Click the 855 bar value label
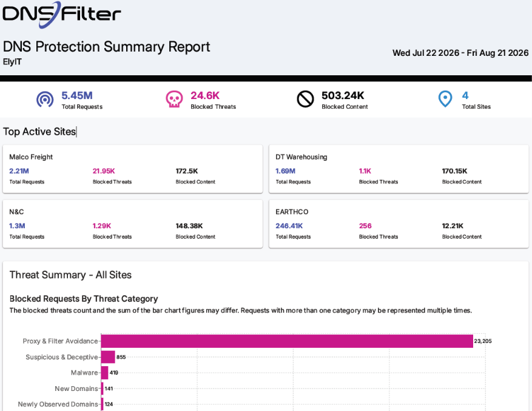Viewport: 532px width, 411px height. 121,357
